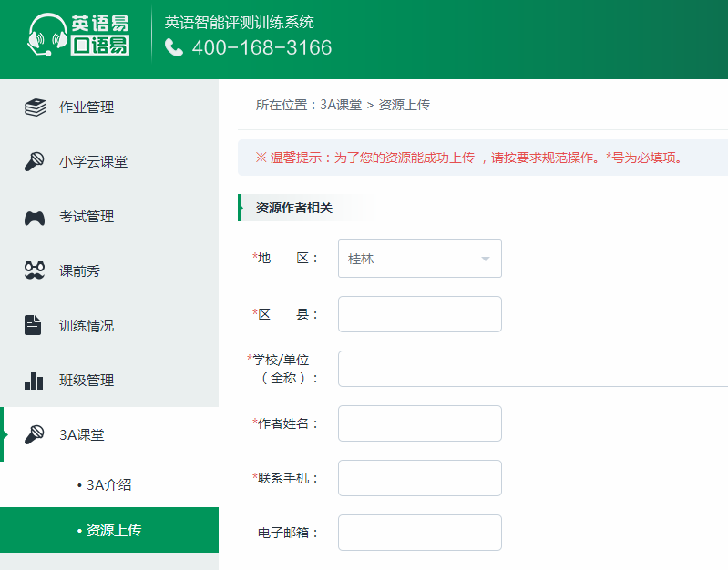The height and width of the screenshot is (570, 728).
Task: Click the document icon for 训练情况
Action: (33, 325)
